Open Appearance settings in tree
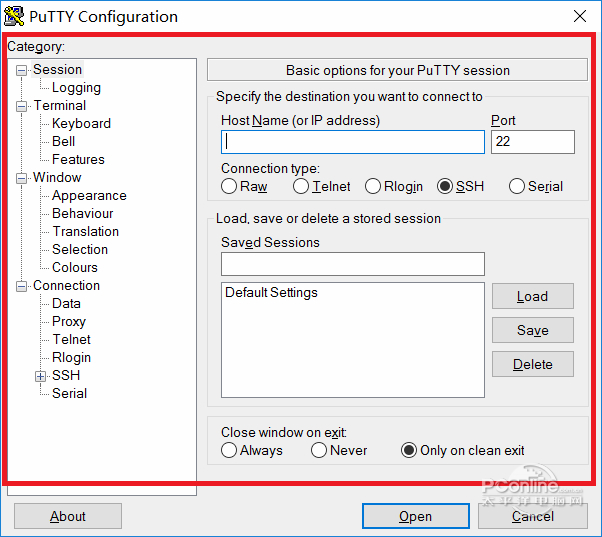The width and height of the screenshot is (602, 537). (89, 196)
